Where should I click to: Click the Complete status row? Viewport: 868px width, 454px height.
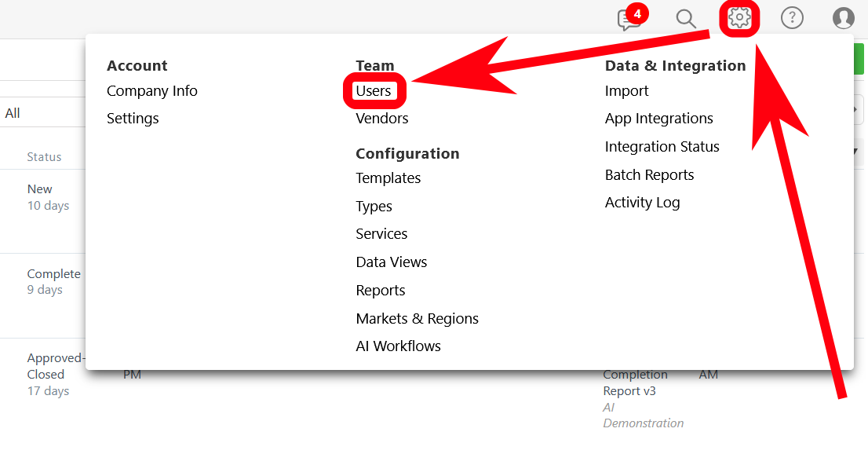(53, 274)
